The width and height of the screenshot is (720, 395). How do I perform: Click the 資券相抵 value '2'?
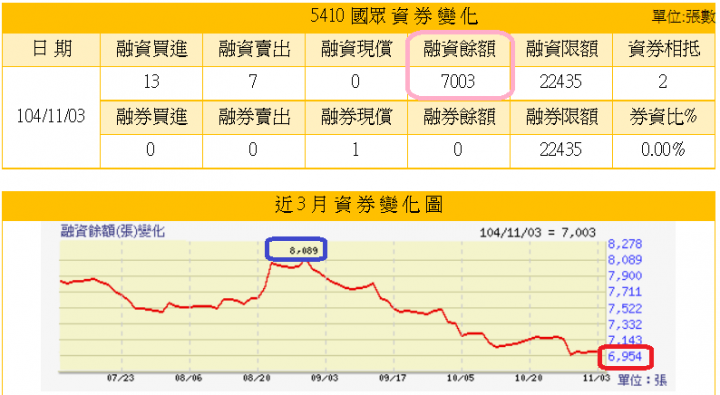coord(663,82)
